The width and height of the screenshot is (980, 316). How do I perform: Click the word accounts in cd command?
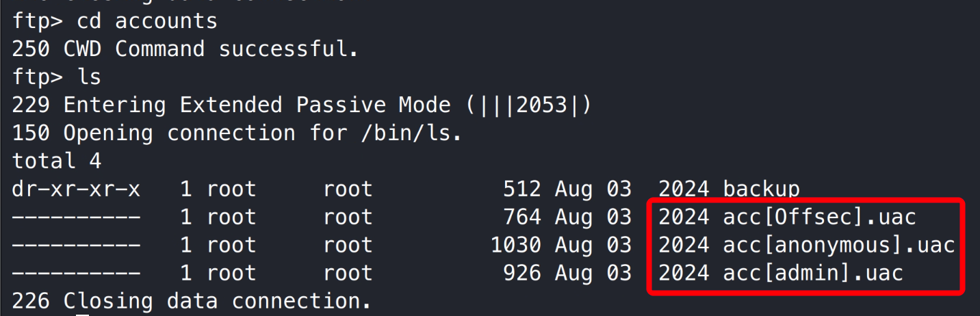point(166,21)
